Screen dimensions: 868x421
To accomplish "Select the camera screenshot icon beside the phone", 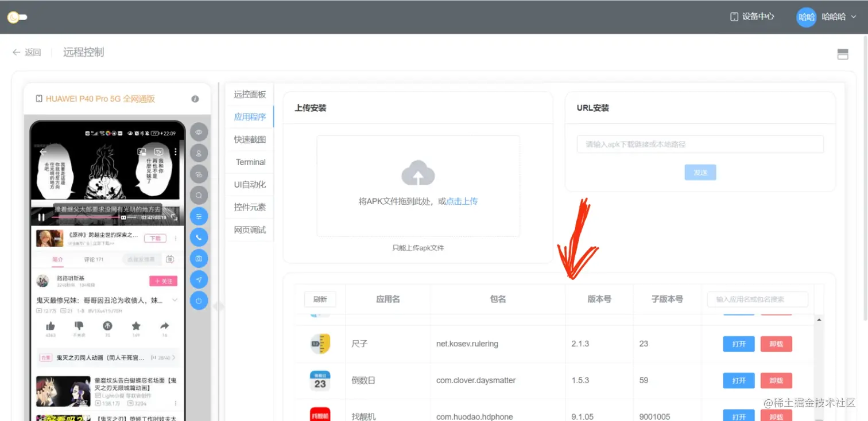I will 199,258.
